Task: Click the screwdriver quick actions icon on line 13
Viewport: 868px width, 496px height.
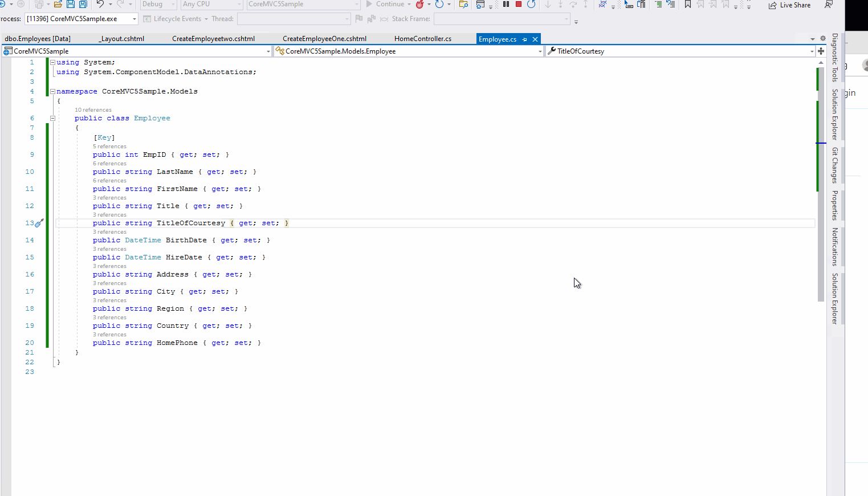Action: click(39, 223)
